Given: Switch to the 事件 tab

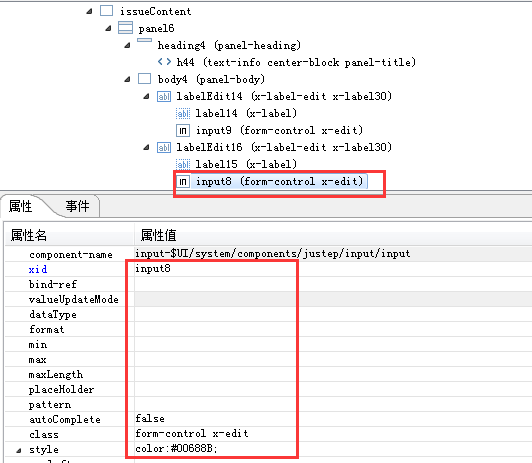Looking at the screenshot, I should 77,206.
